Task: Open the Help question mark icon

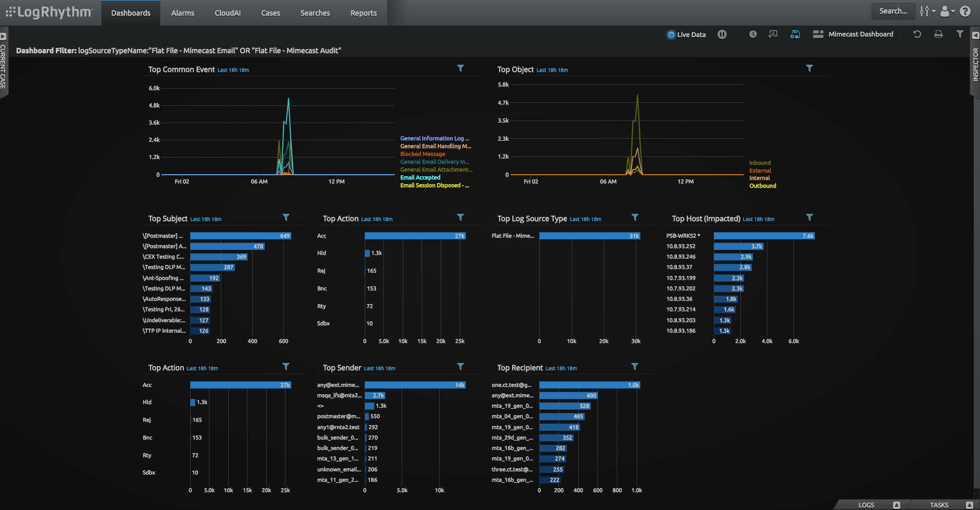Action: point(965,11)
